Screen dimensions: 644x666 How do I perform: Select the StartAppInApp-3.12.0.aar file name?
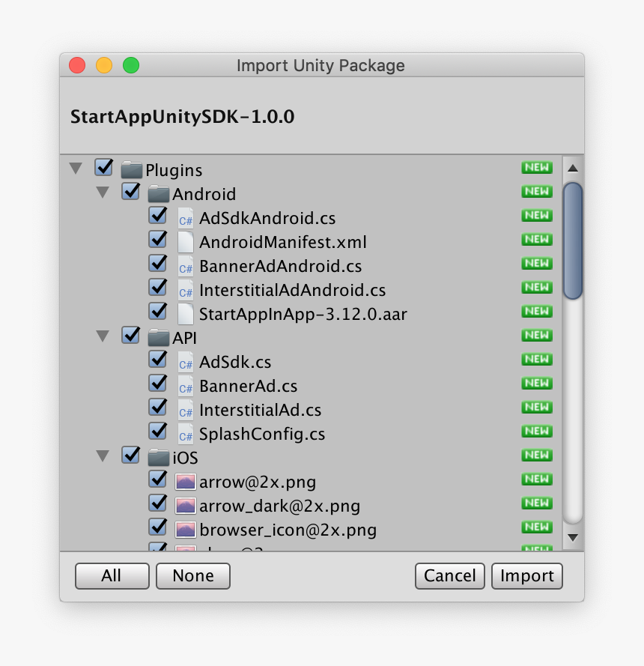click(303, 315)
